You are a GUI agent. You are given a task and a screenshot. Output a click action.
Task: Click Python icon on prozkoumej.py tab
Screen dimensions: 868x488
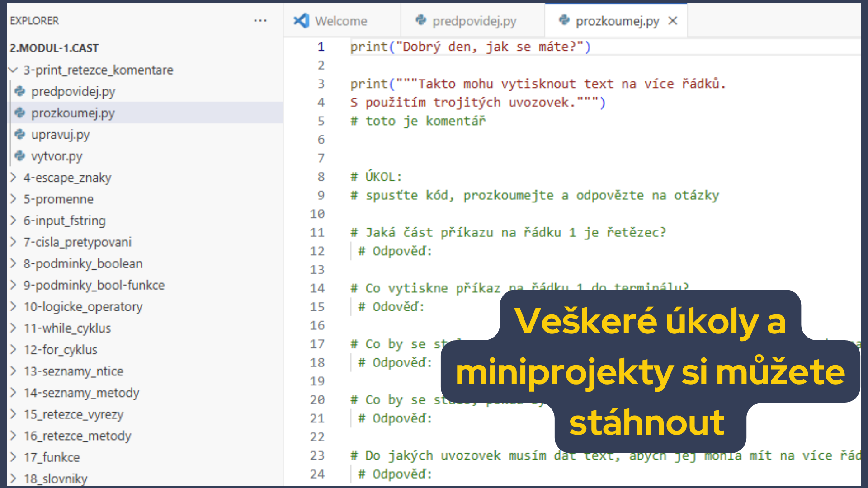click(x=564, y=20)
